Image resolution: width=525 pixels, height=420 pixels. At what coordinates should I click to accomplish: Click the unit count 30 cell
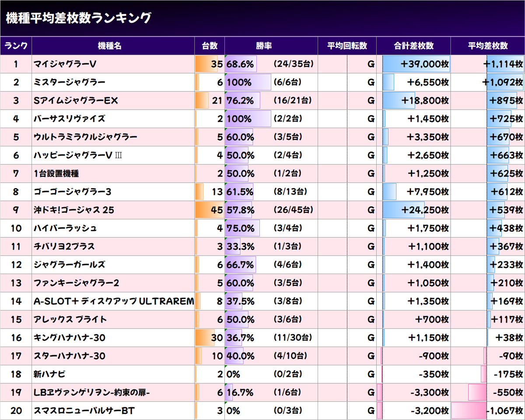(210, 338)
